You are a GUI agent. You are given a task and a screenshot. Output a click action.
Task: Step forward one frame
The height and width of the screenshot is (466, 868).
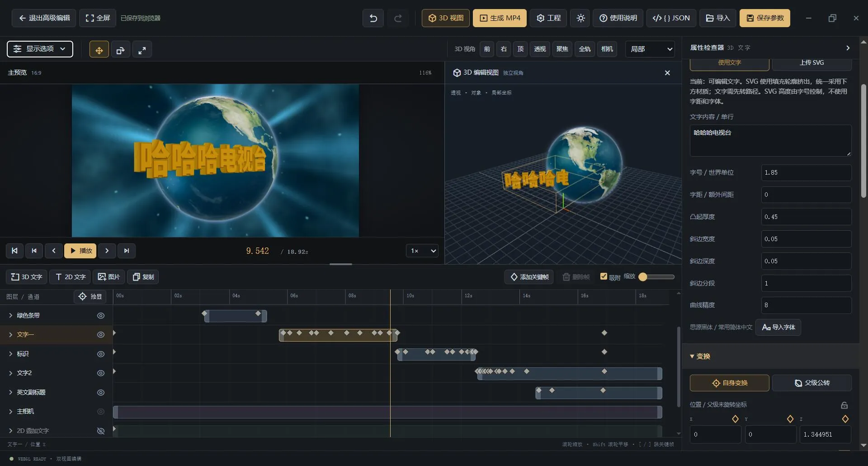coord(107,251)
